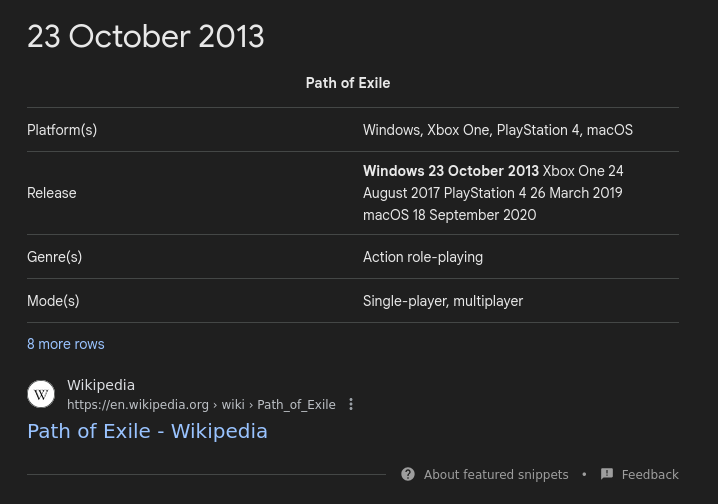Click the 23 October 2013 heading

[x=146, y=37]
